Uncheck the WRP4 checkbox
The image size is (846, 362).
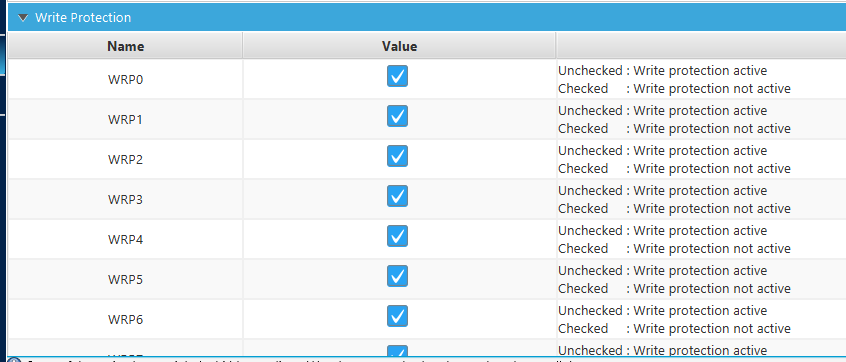pyautogui.click(x=398, y=236)
